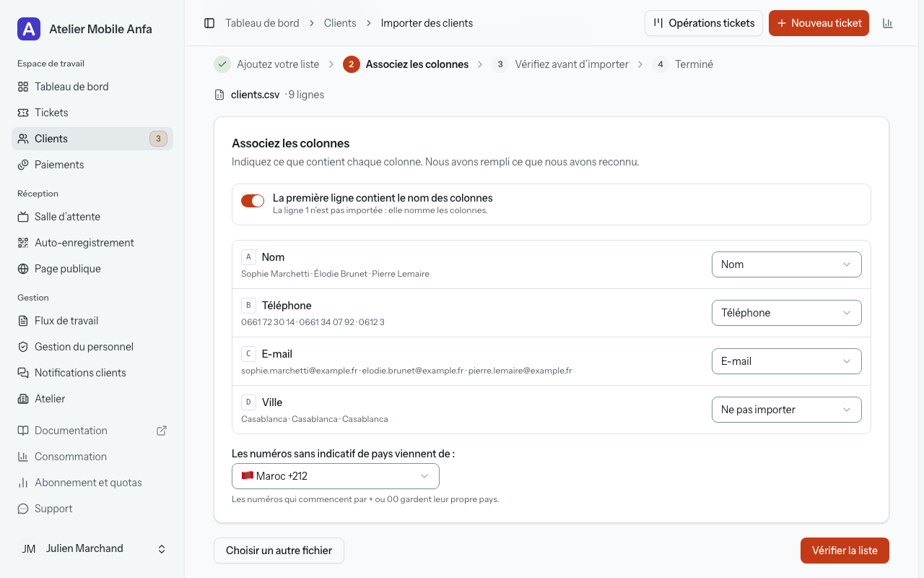Click Choisir un autre fichier button
The height and width of the screenshot is (578, 924).
pos(279,551)
